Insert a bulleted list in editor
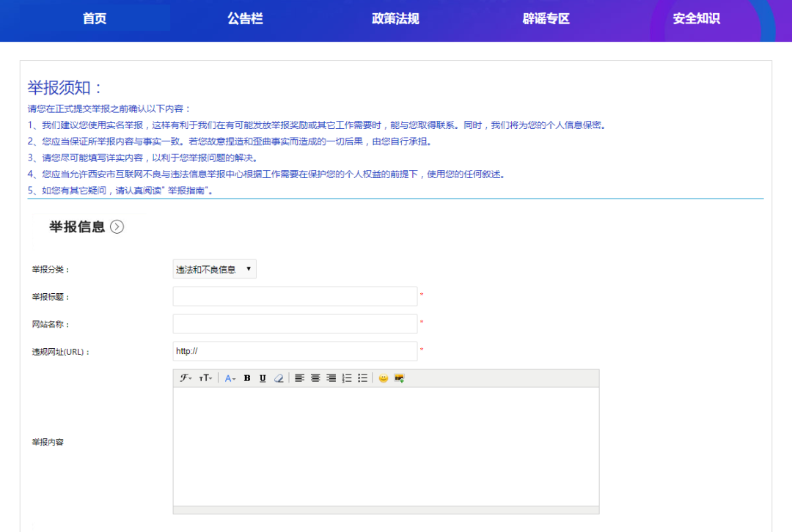The width and height of the screenshot is (792, 532). tap(362, 378)
